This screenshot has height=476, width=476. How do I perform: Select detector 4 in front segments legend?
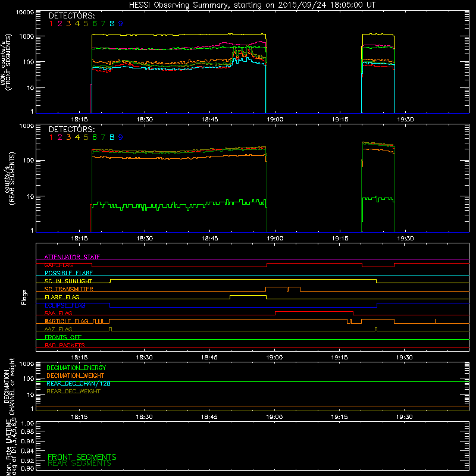coord(77,24)
